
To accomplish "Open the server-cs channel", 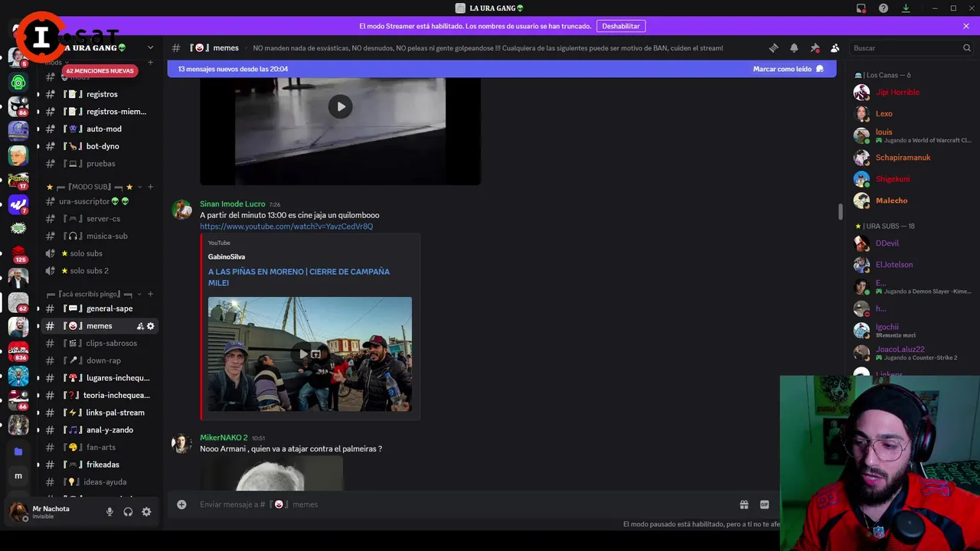I will (100, 219).
